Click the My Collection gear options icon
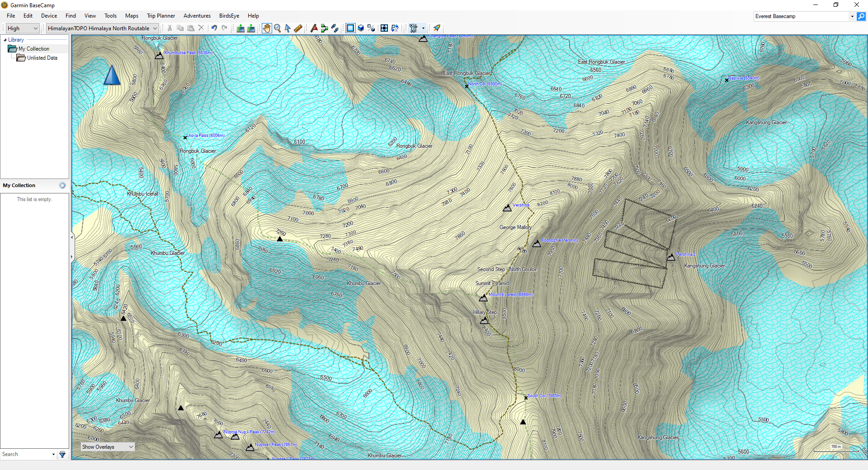 (x=62, y=185)
